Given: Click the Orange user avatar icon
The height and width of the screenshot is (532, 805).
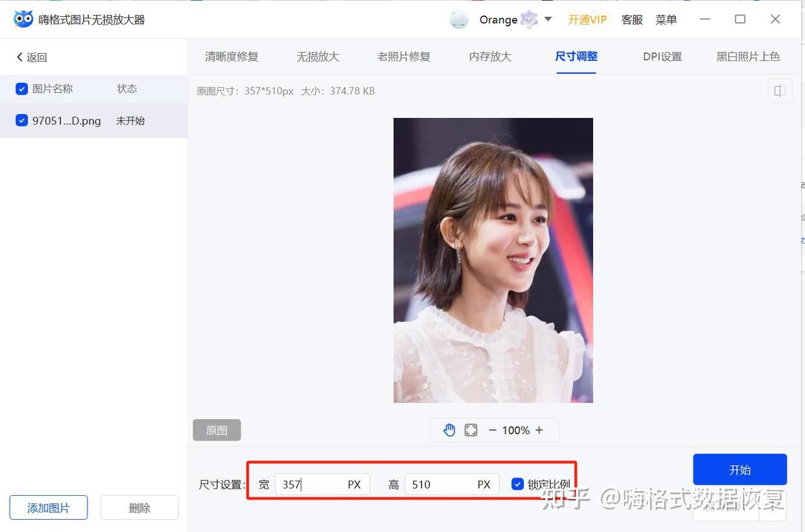Looking at the screenshot, I should tap(459, 19).
